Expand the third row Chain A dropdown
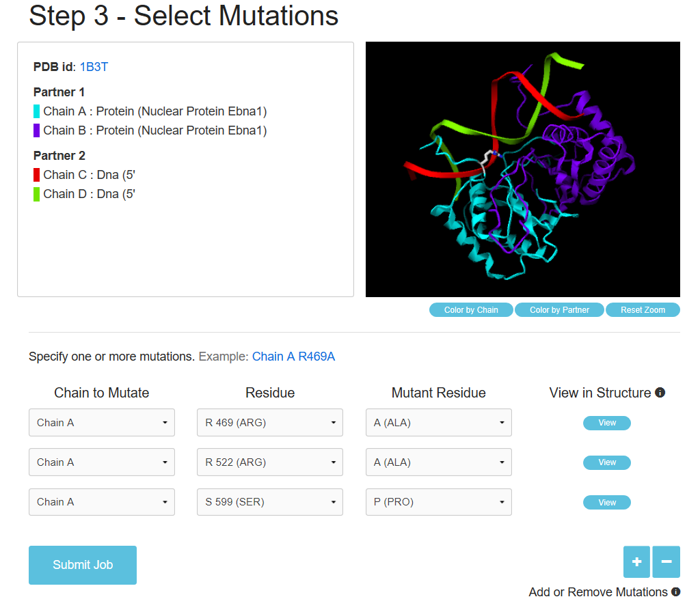The image size is (700, 612). pos(102,502)
